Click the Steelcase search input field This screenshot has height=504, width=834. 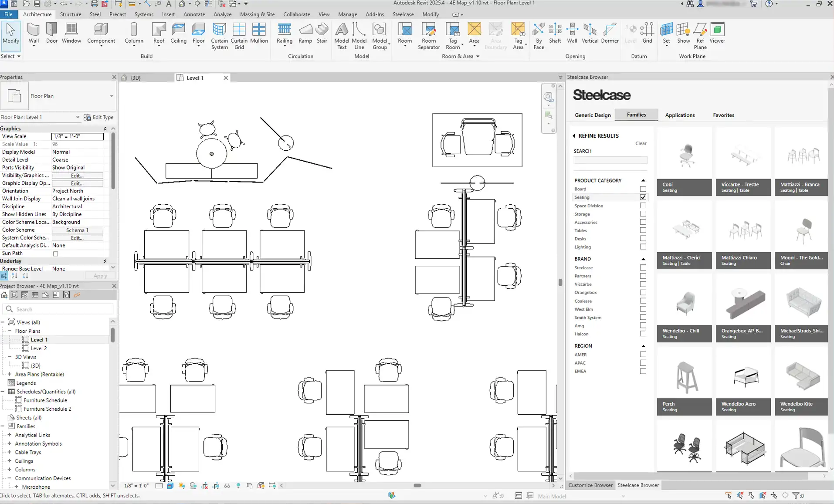pyautogui.click(x=610, y=160)
